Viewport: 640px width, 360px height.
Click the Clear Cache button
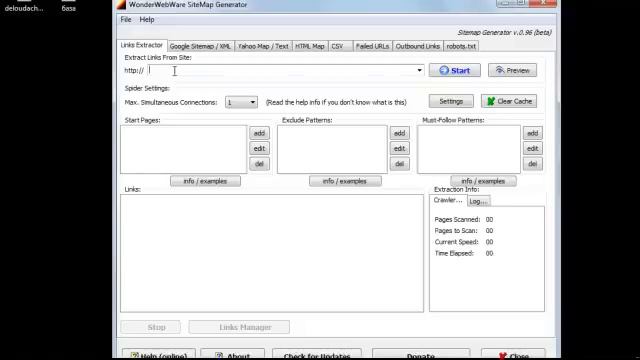click(509, 101)
